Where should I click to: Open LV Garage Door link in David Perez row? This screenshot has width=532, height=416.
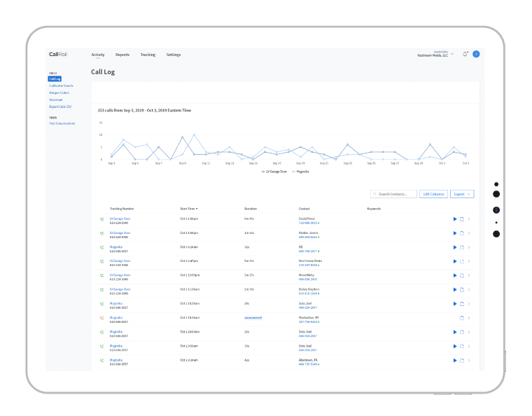pyautogui.click(x=120, y=219)
